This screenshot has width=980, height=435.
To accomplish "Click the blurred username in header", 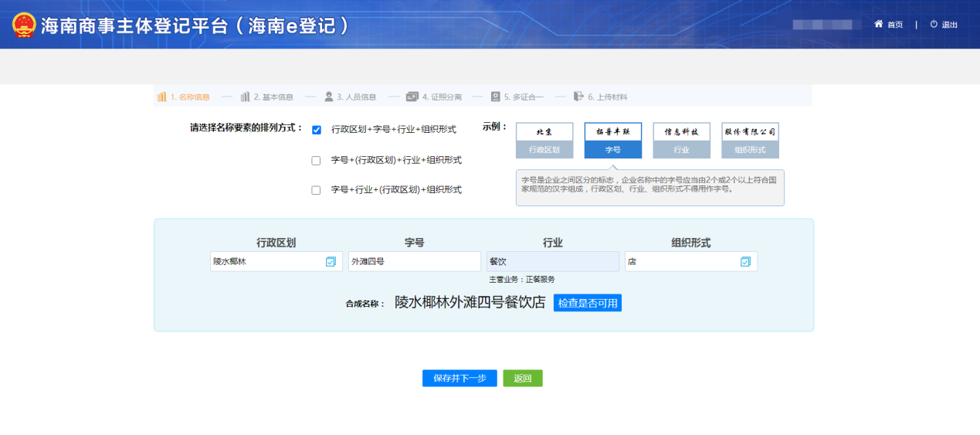I will point(827,25).
